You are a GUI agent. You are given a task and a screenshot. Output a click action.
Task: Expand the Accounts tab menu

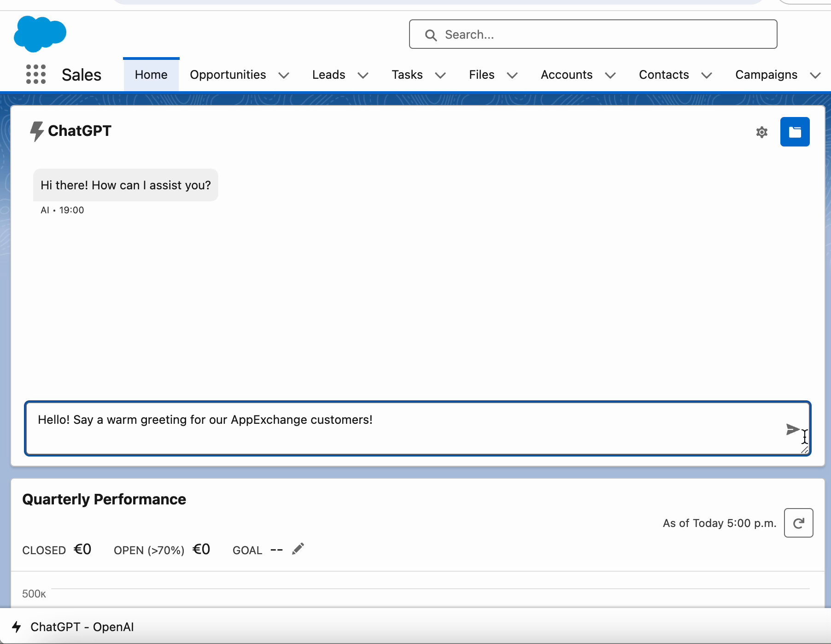pyautogui.click(x=610, y=75)
